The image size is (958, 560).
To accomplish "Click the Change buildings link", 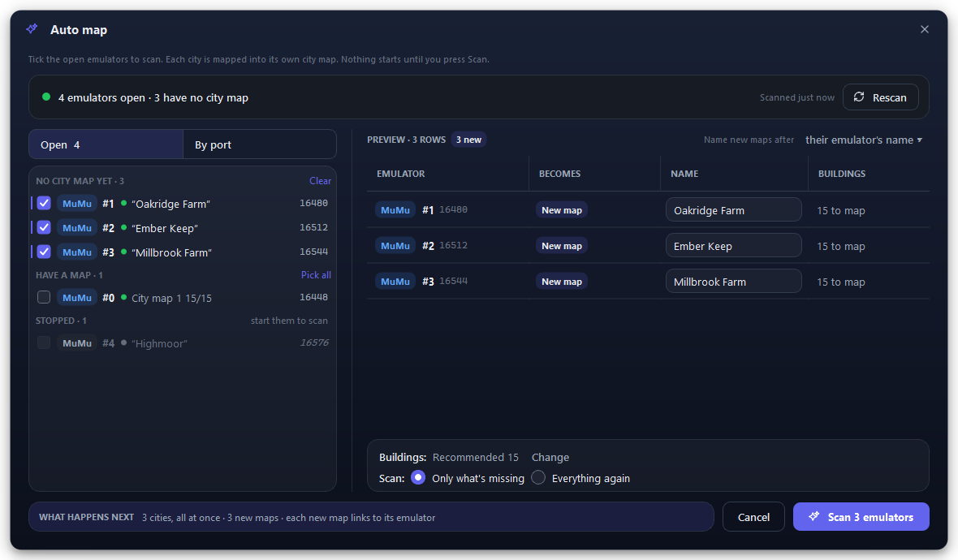I will tap(550, 458).
